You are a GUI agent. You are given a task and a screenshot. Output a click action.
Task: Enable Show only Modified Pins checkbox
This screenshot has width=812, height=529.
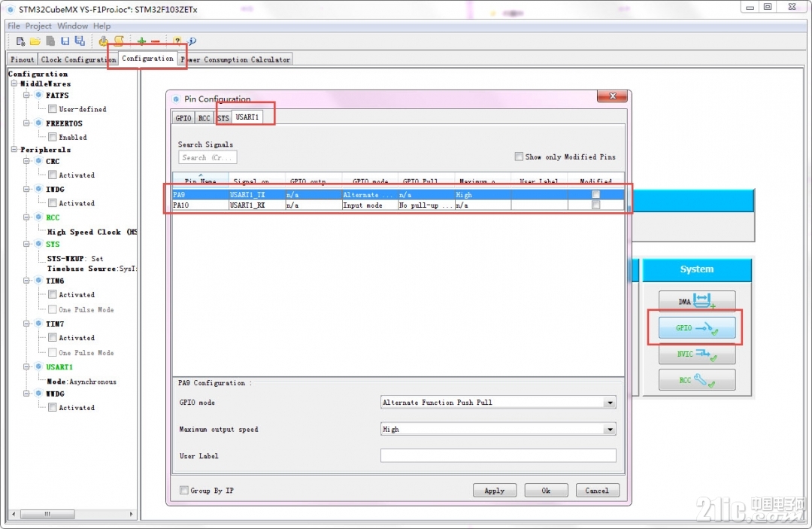coord(519,157)
